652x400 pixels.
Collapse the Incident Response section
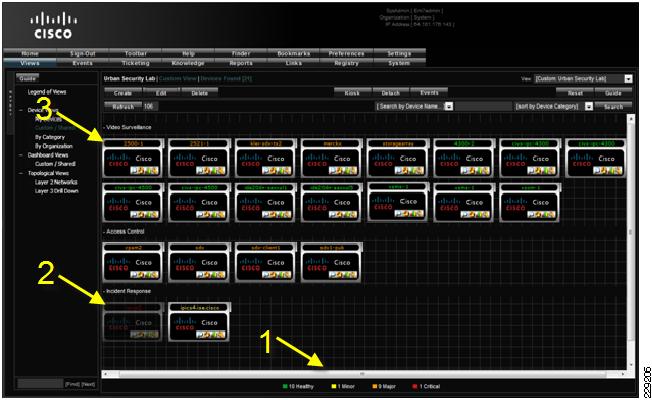coord(104,291)
